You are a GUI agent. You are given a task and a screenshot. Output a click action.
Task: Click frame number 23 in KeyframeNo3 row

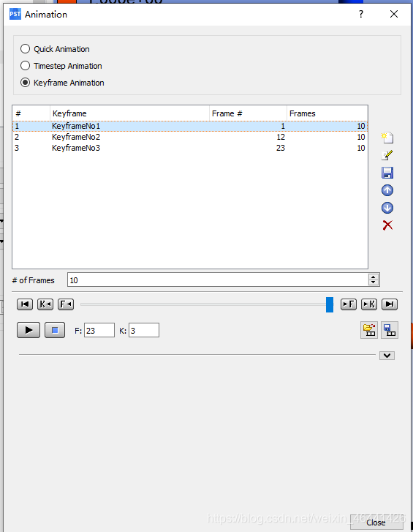pos(281,148)
